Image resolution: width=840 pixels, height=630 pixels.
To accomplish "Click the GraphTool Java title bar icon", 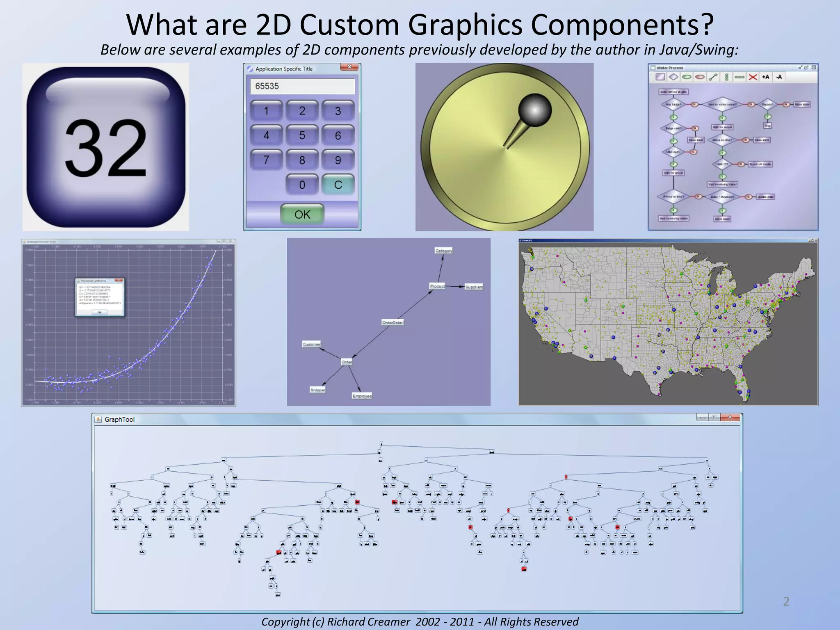I will (x=98, y=419).
